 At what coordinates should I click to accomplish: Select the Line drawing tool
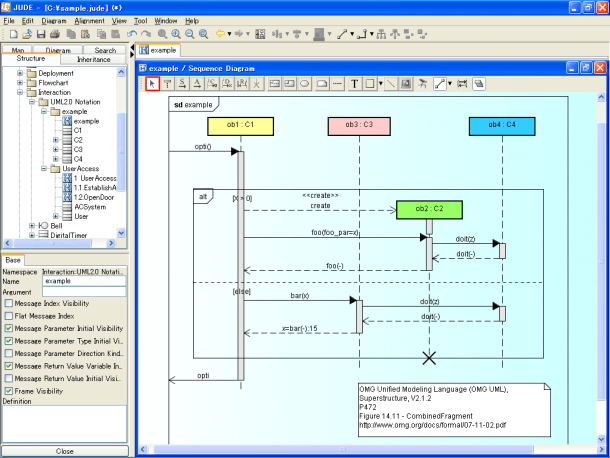[x=391, y=84]
